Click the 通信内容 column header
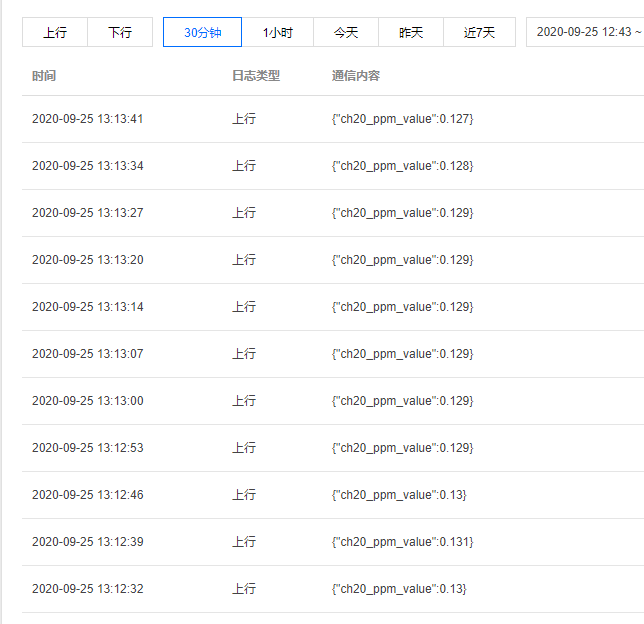This screenshot has height=624, width=644. point(356,76)
